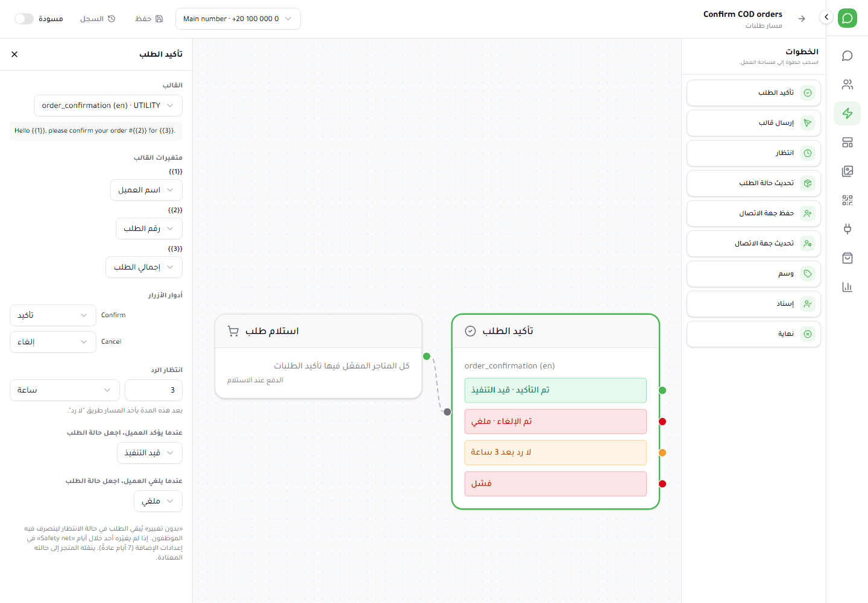Open the media gallery sidebar icon
The image size is (868, 603).
(x=848, y=171)
